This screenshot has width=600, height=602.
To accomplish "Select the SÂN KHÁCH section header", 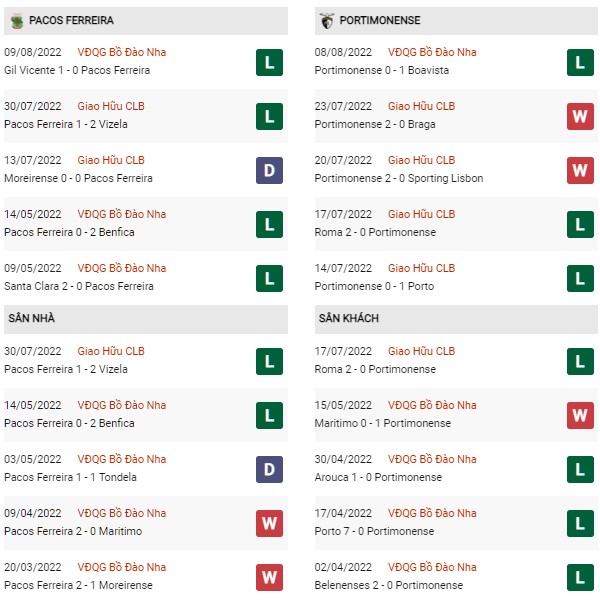I will coord(456,319).
